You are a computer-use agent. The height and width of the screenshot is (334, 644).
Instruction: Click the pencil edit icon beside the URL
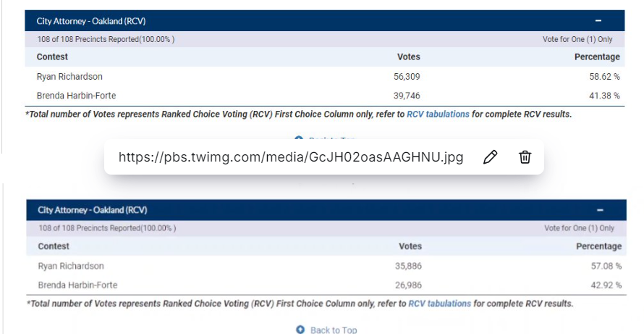[x=490, y=157]
